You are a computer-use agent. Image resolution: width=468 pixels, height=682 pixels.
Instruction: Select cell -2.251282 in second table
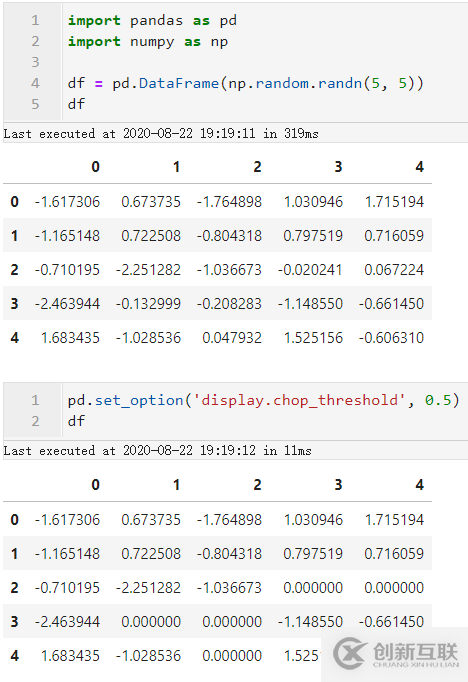tap(148, 588)
